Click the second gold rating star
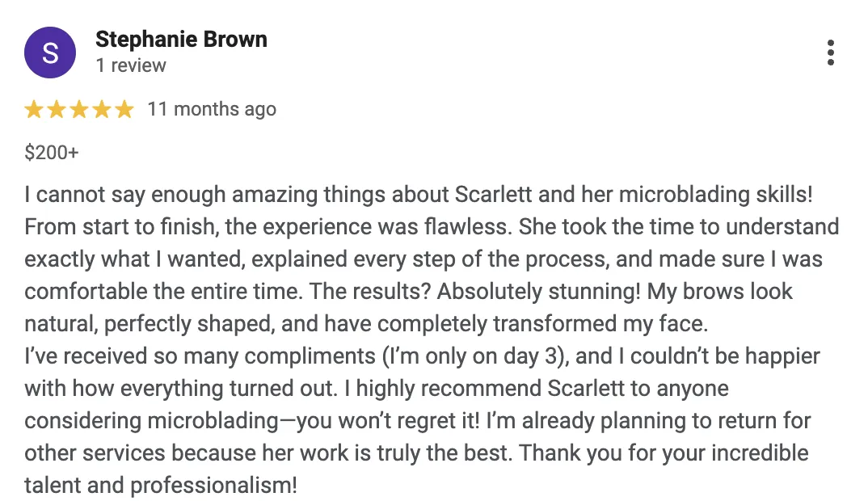 click(57, 109)
